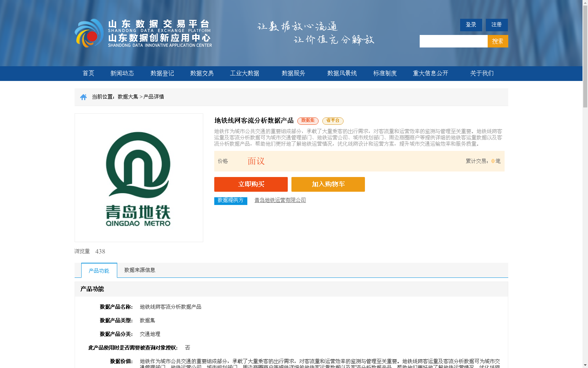
Task: Open 关于我们 menu item
Action: pos(482,73)
